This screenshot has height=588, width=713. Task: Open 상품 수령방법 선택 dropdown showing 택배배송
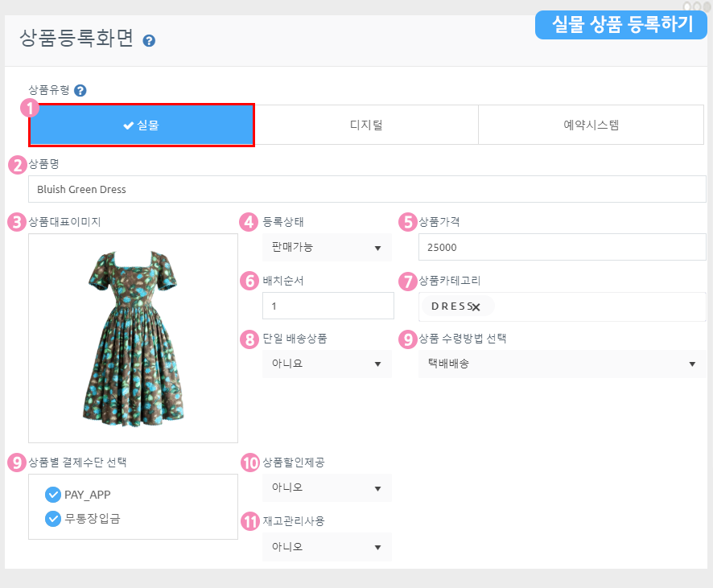pos(561,364)
